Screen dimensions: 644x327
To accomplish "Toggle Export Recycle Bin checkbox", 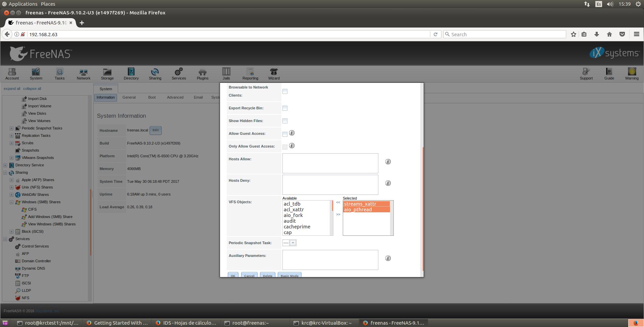I will click(285, 108).
